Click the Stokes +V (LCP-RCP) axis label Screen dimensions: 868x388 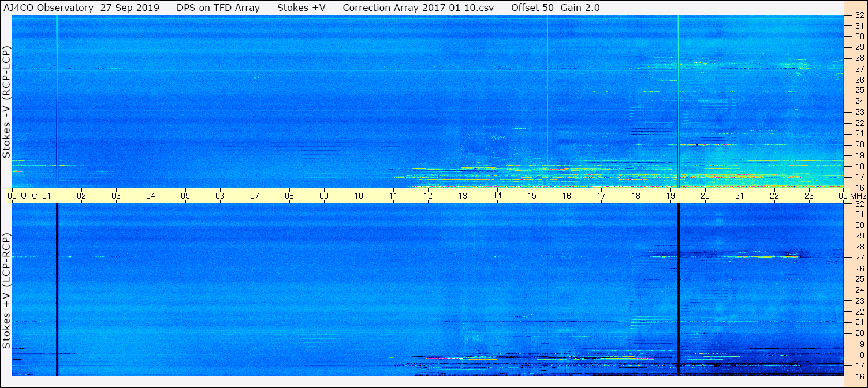point(6,290)
